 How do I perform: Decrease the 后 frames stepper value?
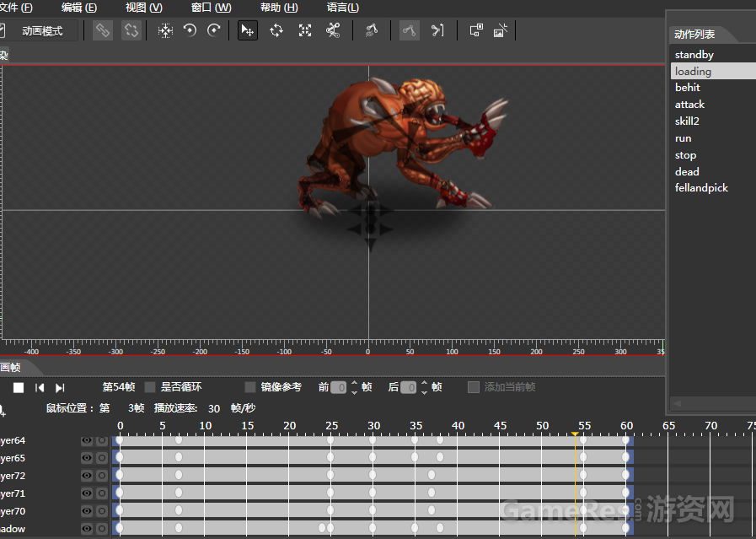pyautogui.click(x=424, y=391)
